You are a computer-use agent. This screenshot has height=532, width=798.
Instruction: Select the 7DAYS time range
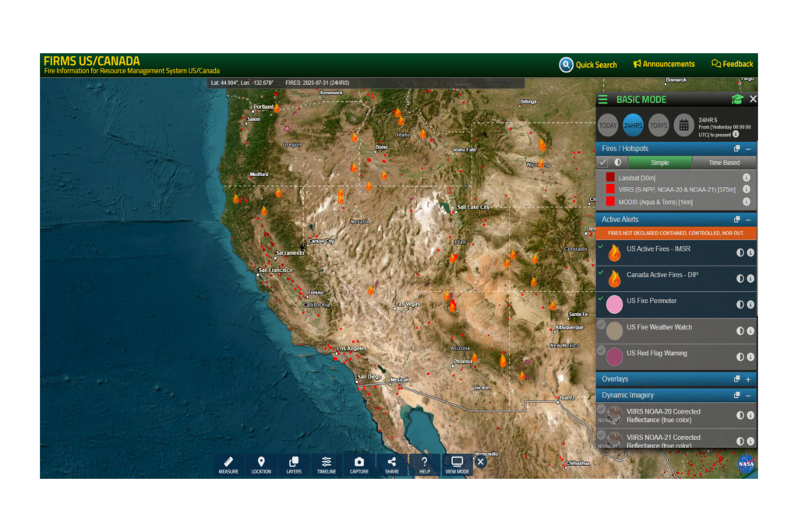(659, 125)
